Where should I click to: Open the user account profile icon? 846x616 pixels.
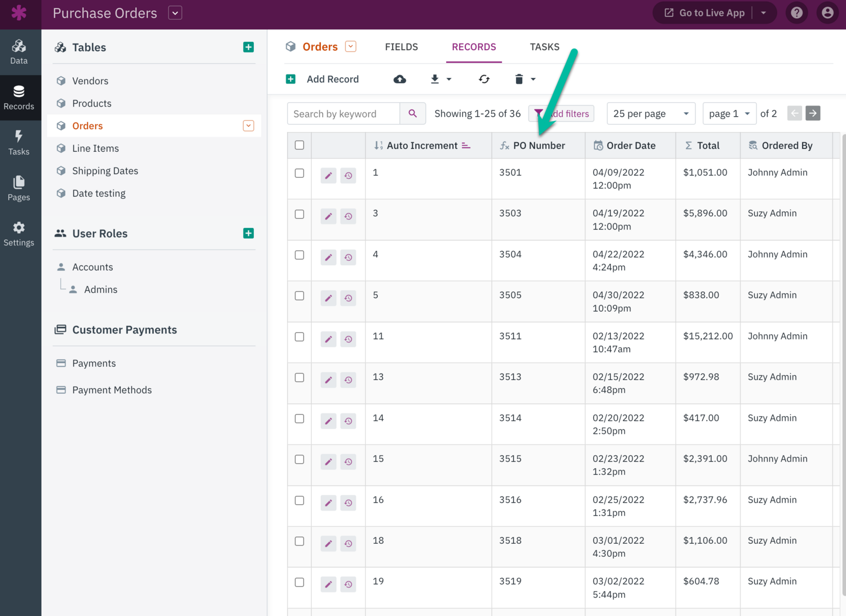coord(827,13)
